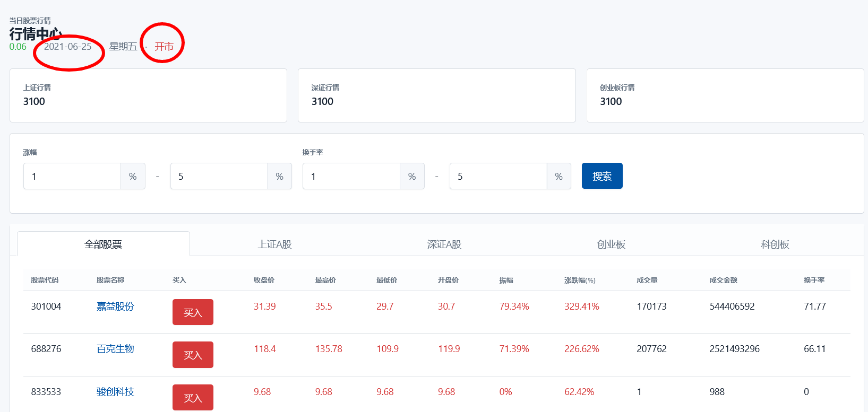Click the green 0.06 value
Screen dimensions: 868x412
tap(18, 47)
